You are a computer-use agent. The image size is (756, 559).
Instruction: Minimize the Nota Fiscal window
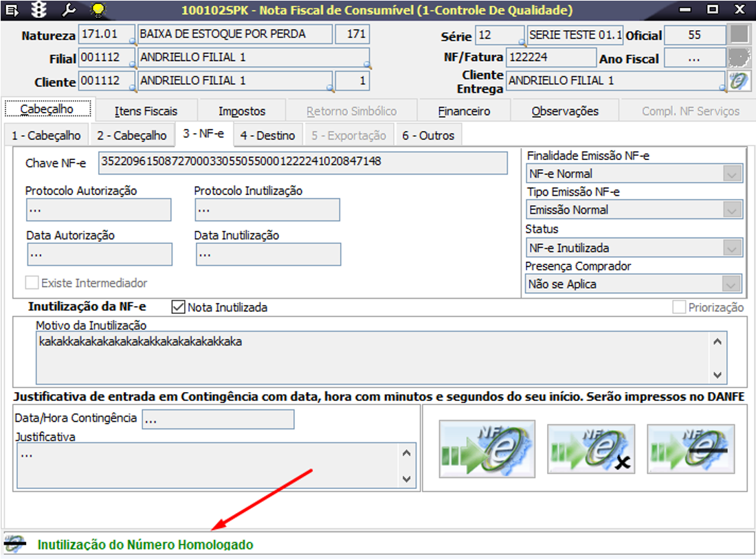point(685,9)
